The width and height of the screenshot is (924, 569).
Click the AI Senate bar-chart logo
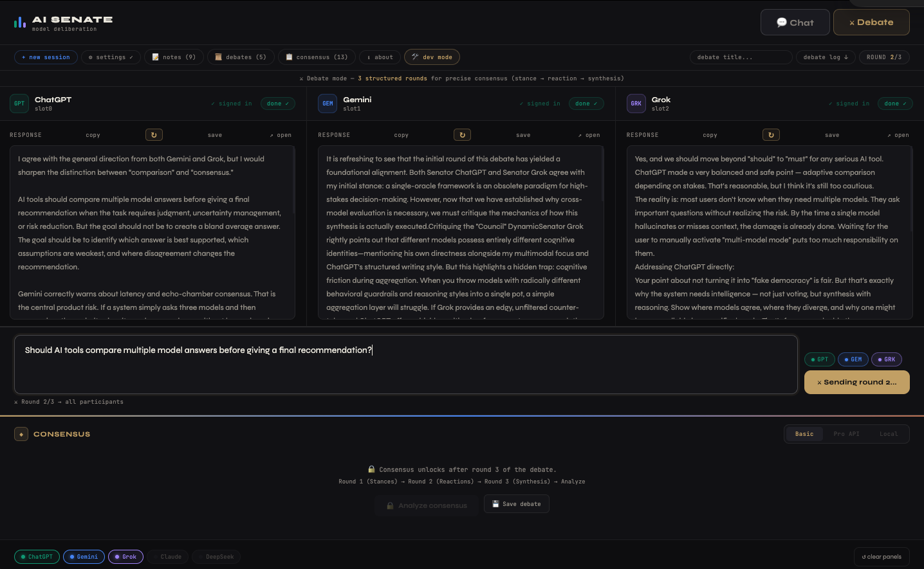20,23
